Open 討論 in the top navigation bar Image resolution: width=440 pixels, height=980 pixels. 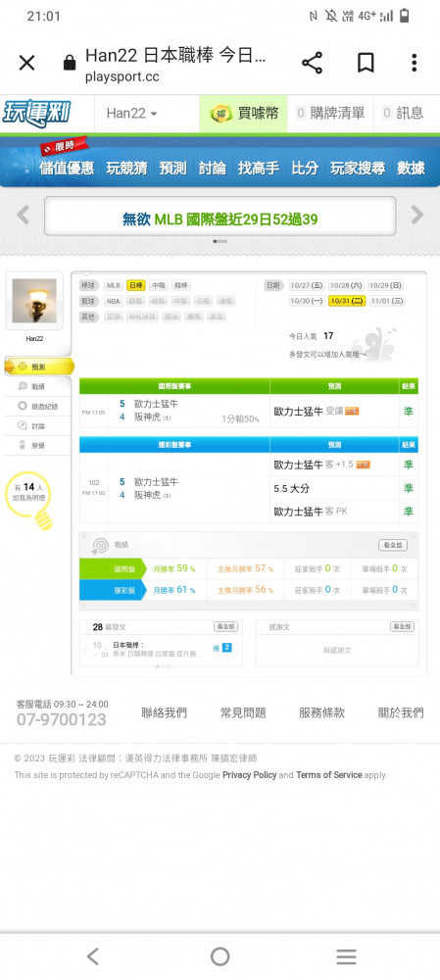click(x=211, y=168)
